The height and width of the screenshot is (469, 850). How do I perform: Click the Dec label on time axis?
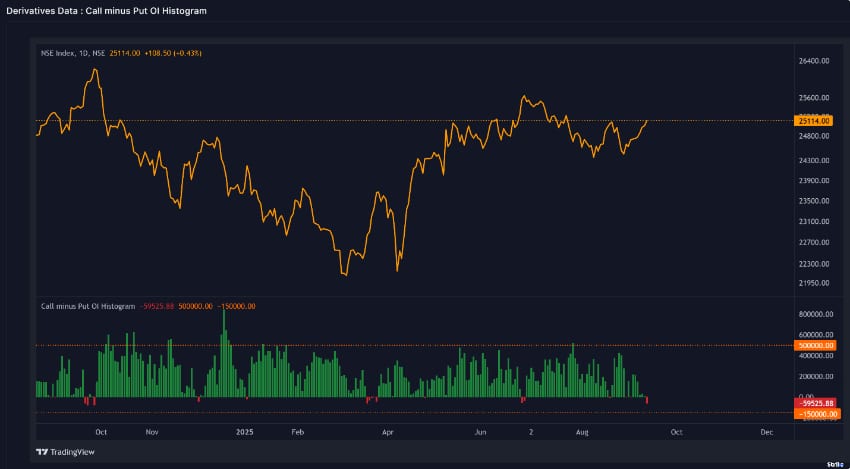coord(766,432)
